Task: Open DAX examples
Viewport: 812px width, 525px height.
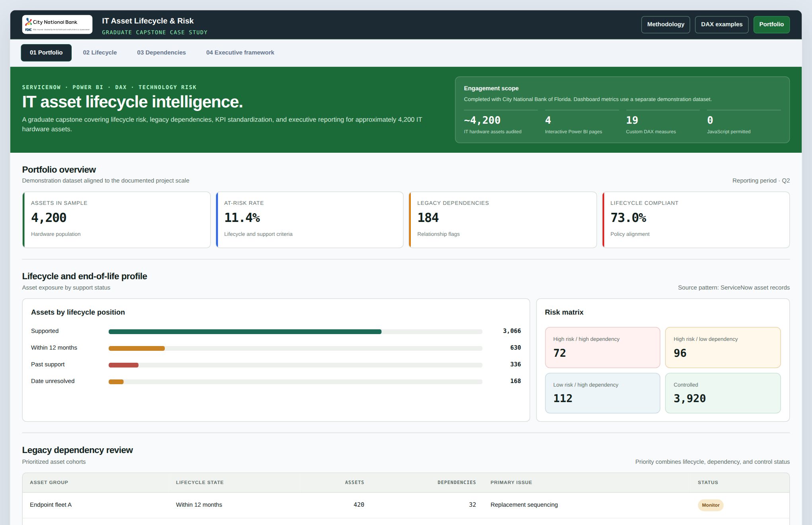Action: coord(722,25)
